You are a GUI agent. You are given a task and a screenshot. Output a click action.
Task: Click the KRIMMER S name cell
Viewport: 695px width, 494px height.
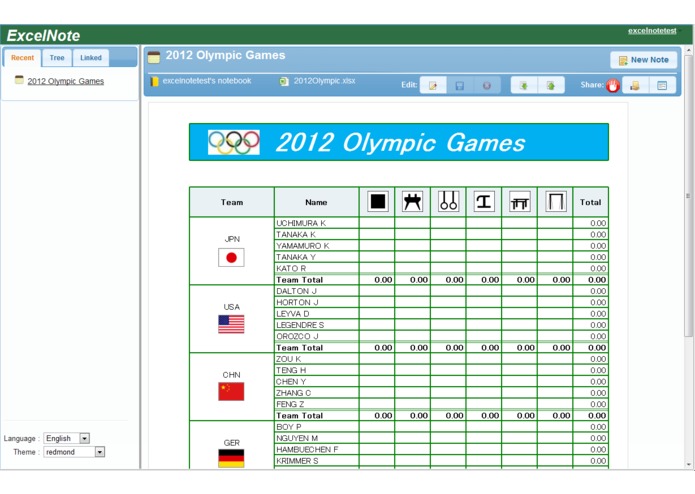point(316,461)
